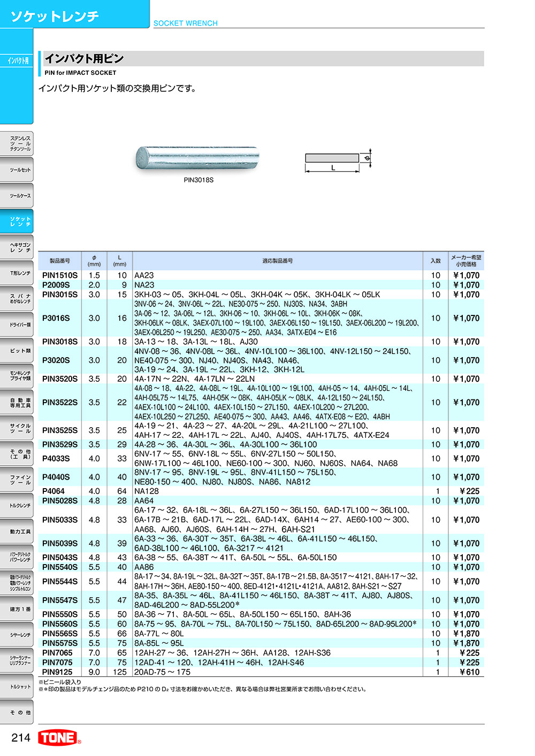
Task: Click product number PIN5540S
Action: point(60,567)
